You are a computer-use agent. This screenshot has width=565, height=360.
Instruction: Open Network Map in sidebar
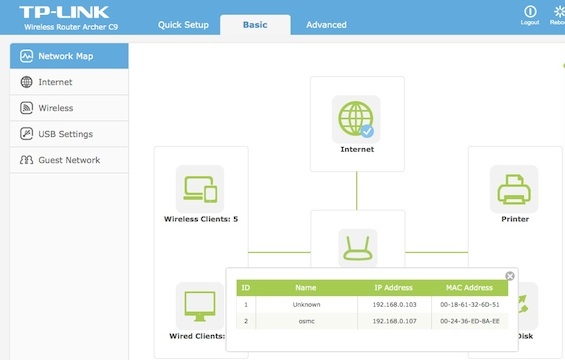click(69, 56)
